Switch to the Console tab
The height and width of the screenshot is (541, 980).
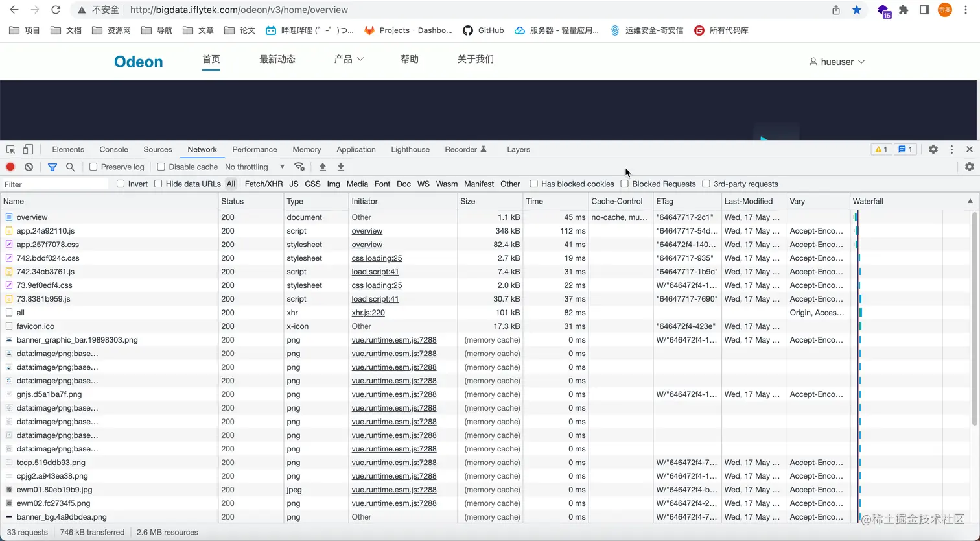[114, 149]
